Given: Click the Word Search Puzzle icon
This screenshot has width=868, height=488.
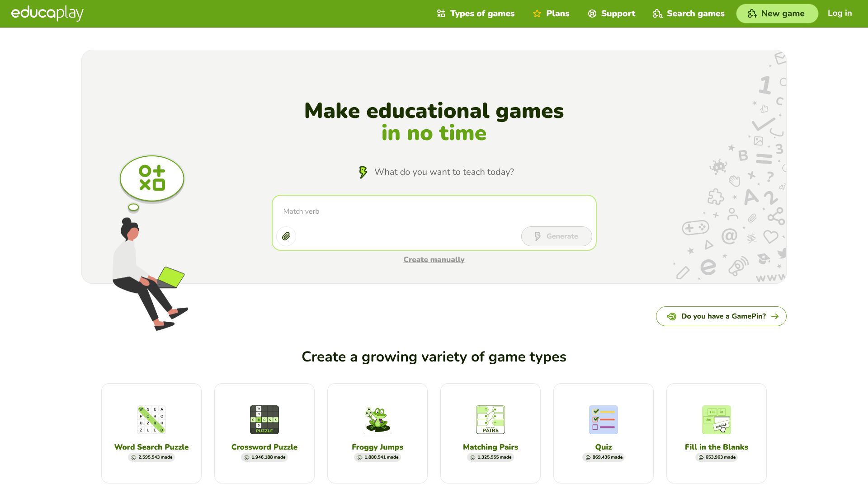Looking at the screenshot, I should click(x=151, y=420).
